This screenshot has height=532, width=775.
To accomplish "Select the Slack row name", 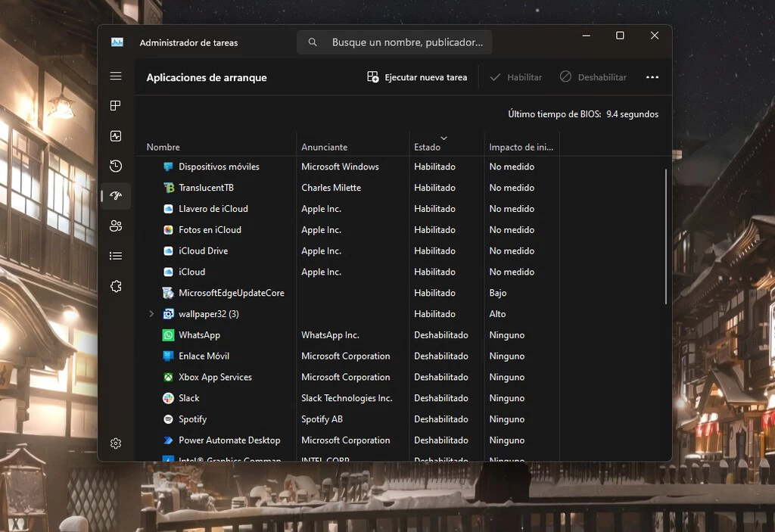I will tap(189, 398).
